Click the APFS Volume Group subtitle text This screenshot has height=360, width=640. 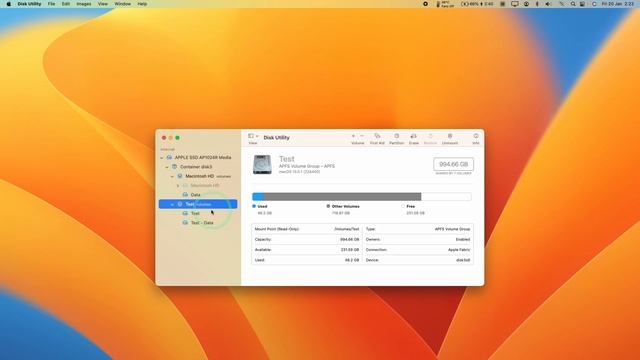coord(307,166)
